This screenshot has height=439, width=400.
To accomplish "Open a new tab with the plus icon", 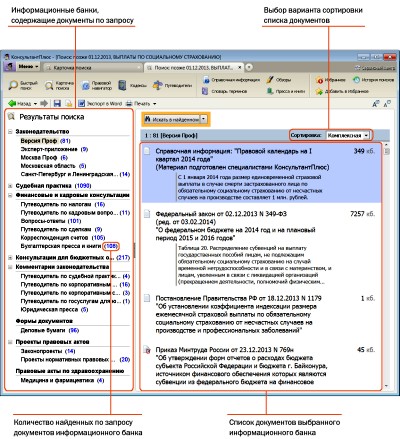I will pos(249,67).
